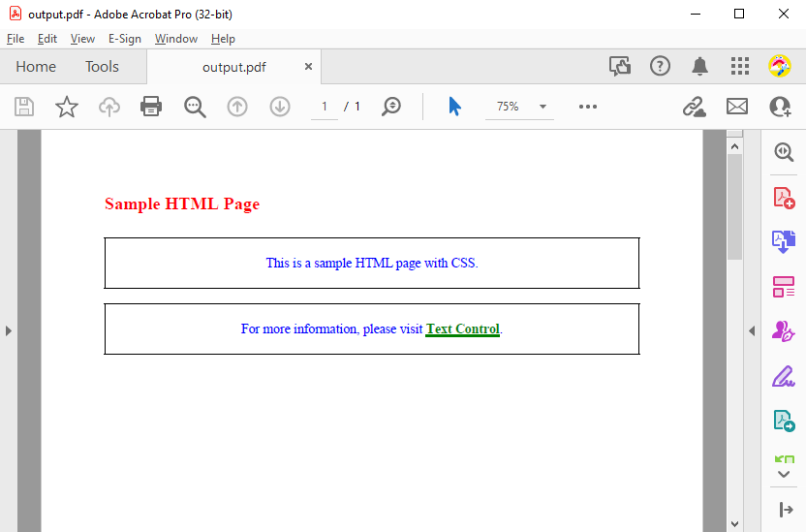
Task: View notifications bell icon
Action: 699,66
